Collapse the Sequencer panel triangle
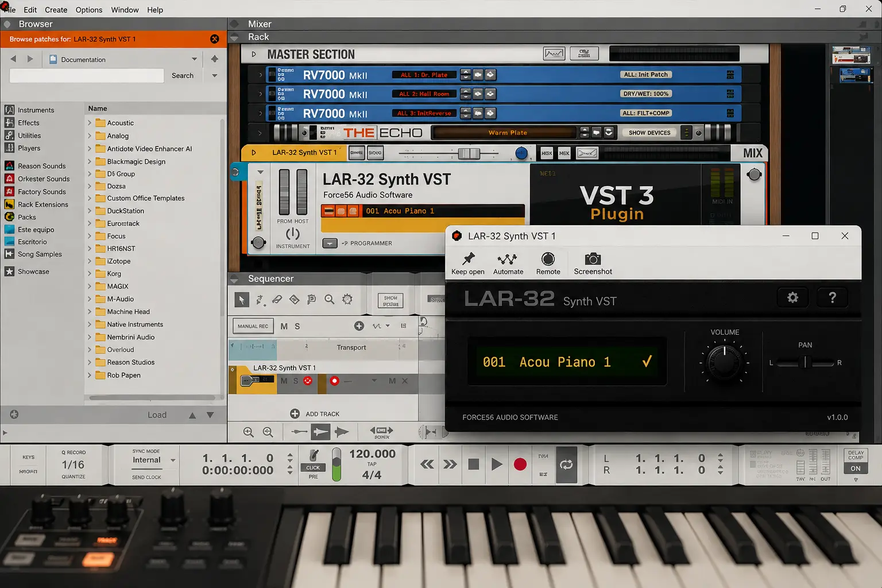 tap(234, 279)
